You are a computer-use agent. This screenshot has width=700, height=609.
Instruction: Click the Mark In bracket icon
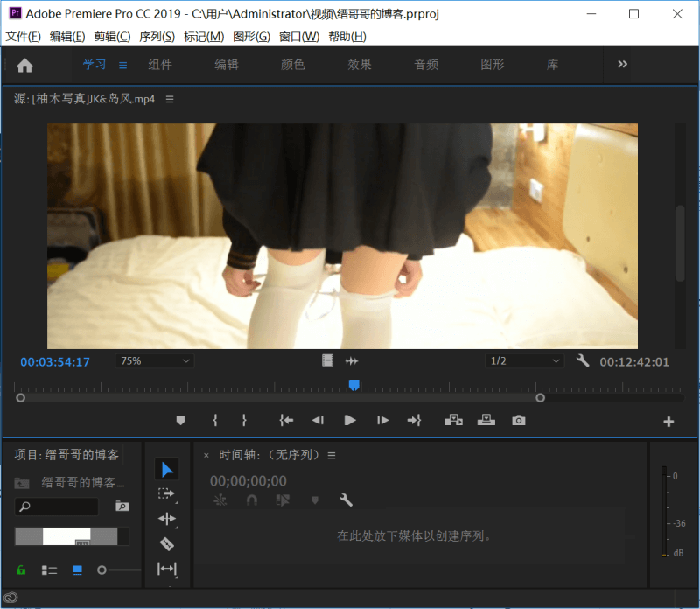point(215,421)
